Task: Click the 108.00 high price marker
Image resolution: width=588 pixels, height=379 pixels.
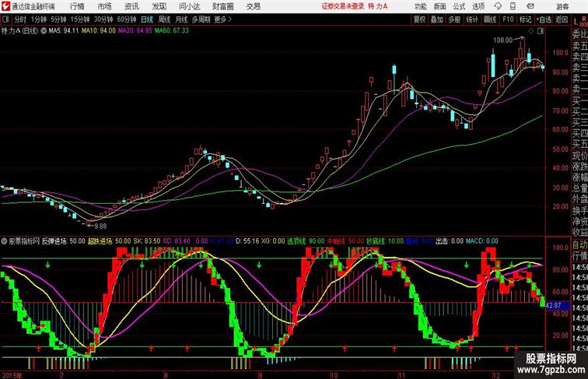Action: tap(502, 40)
